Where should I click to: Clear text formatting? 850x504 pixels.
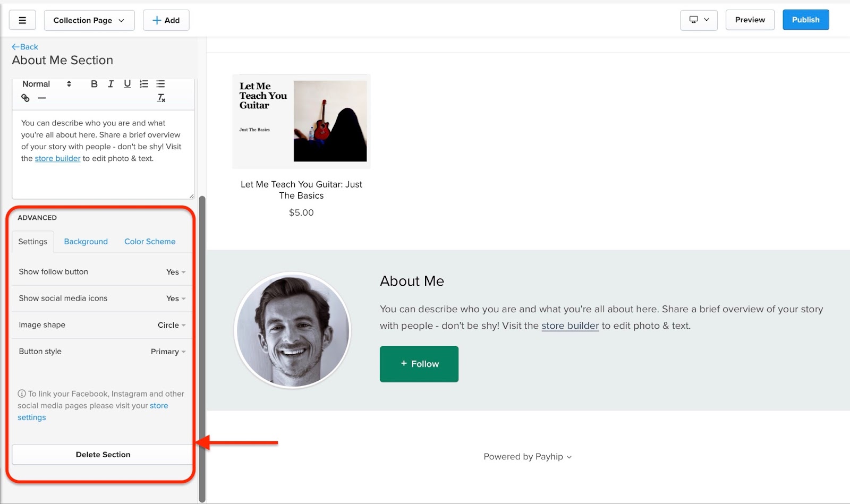tap(161, 98)
